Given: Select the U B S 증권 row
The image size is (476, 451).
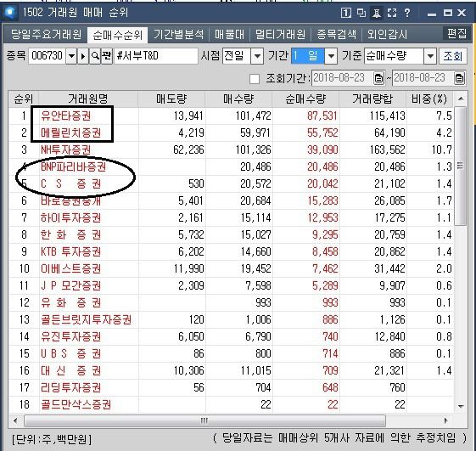Looking at the screenshot, I should tap(231, 353).
